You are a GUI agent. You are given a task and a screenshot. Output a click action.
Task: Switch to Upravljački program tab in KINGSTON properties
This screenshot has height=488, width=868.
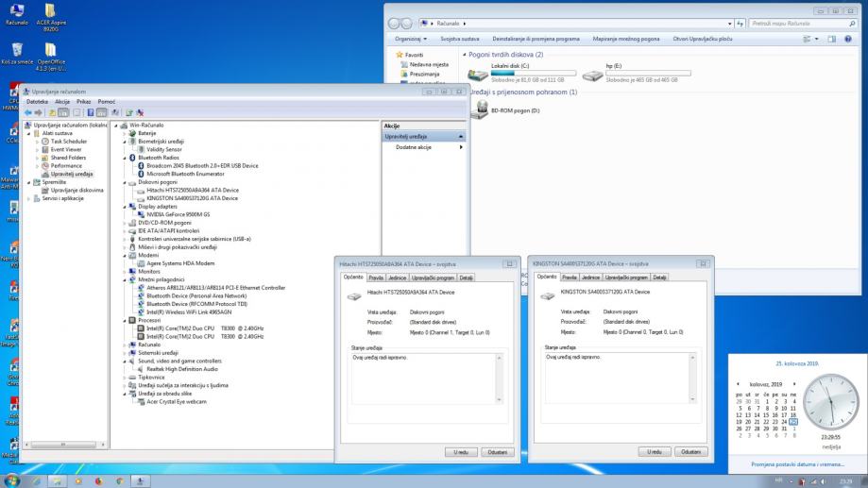[627, 278]
